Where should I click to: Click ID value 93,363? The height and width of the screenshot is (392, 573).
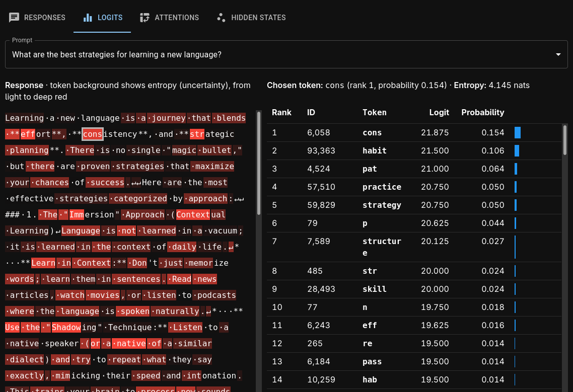321,150
